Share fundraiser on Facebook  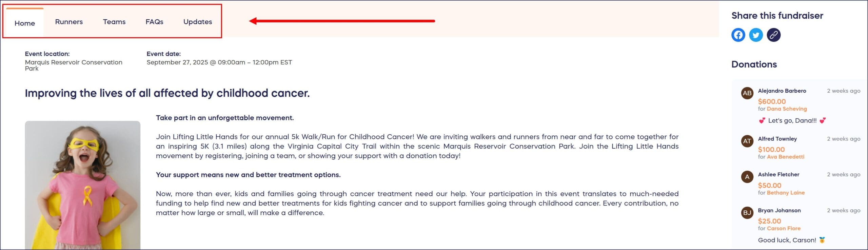[x=738, y=35]
